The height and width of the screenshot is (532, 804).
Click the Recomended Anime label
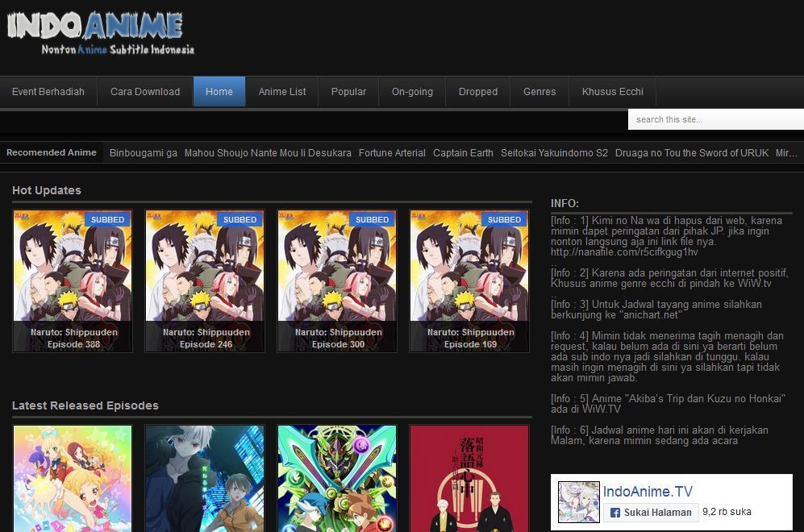(52, 152)
